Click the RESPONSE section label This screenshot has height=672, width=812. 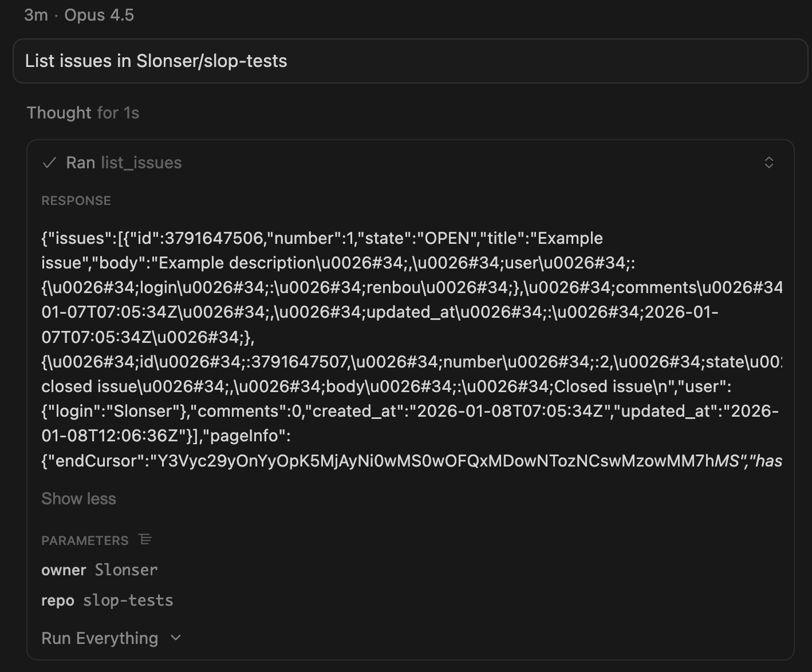(x=76, y=201)
